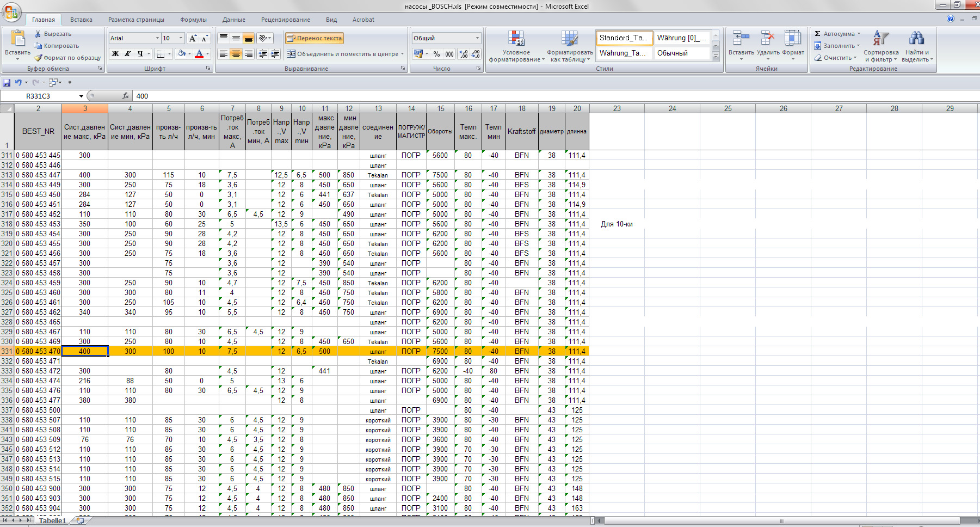Screen dimensions: 980x527
Task: Open Найти и выделить menu
Action: tap(917, 46)
